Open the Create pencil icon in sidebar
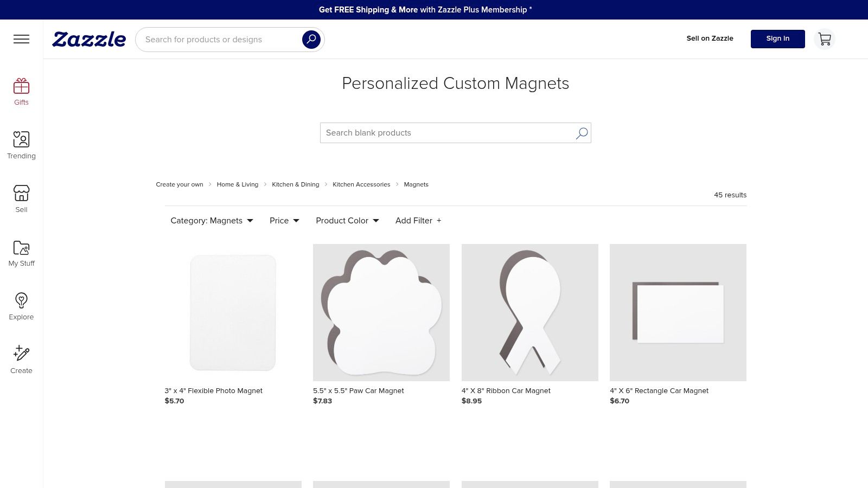The image size is (868, 488). point(21,359)
